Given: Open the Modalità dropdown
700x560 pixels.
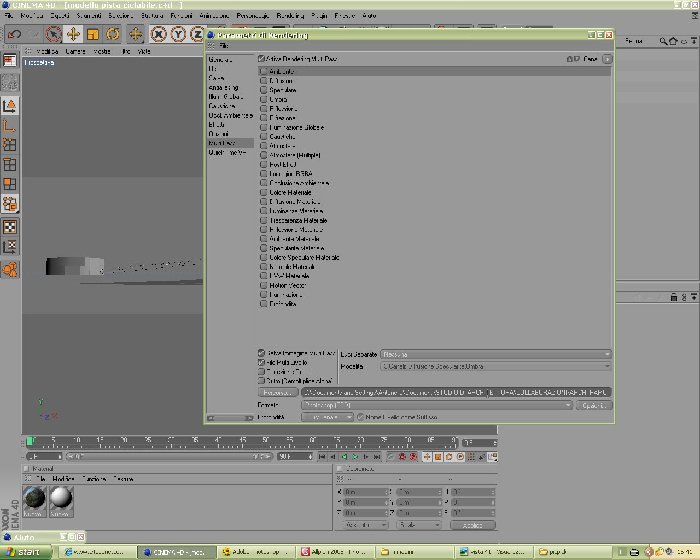Looking at the screenshot, I should click(x=496, y=366).
